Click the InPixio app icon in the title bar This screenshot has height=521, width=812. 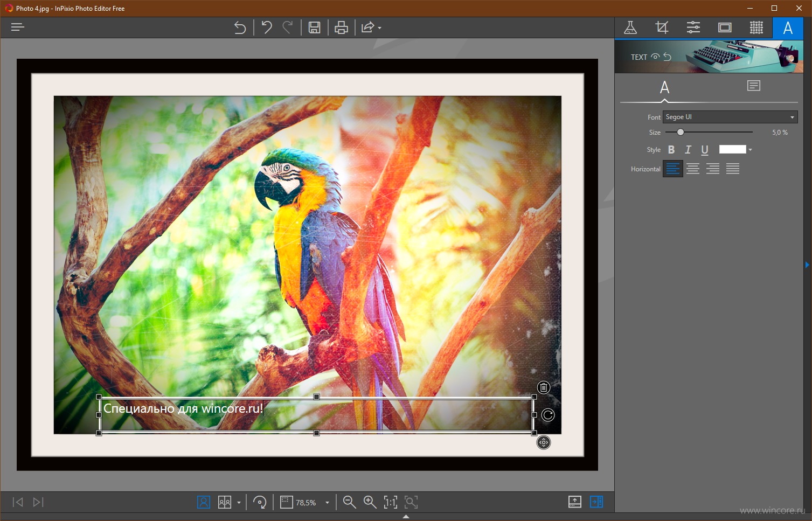9,8
